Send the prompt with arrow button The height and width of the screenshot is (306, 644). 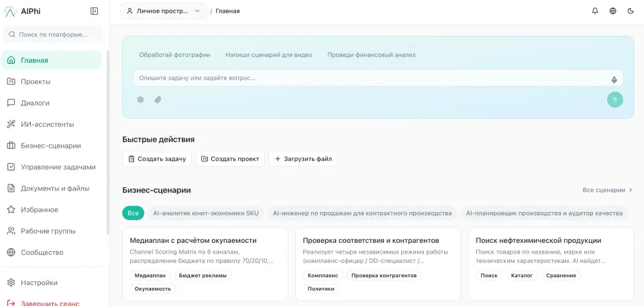(x=615, y=99)
